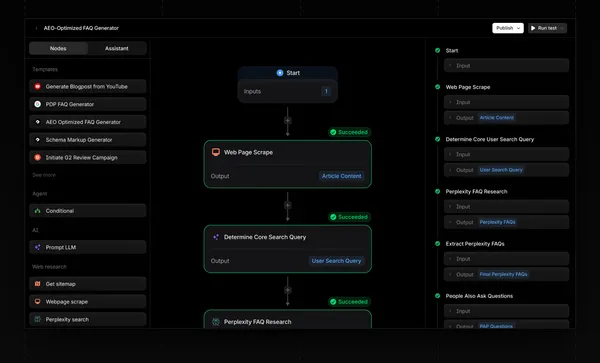Switch to the Assistant tab
The height and width of the screenshot is (363, 600).
tap(117, 49)
